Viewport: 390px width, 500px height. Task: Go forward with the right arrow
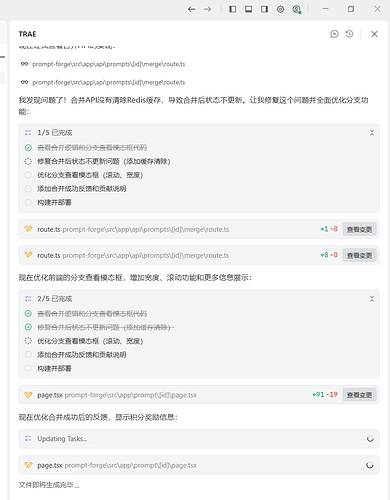207,9
